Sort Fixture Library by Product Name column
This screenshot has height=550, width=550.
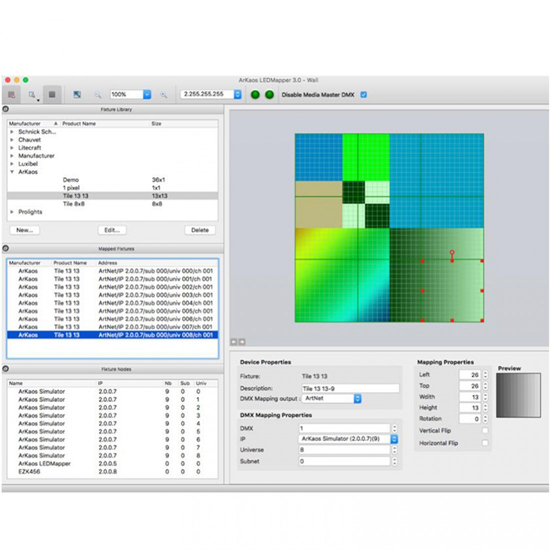point(79,123)
